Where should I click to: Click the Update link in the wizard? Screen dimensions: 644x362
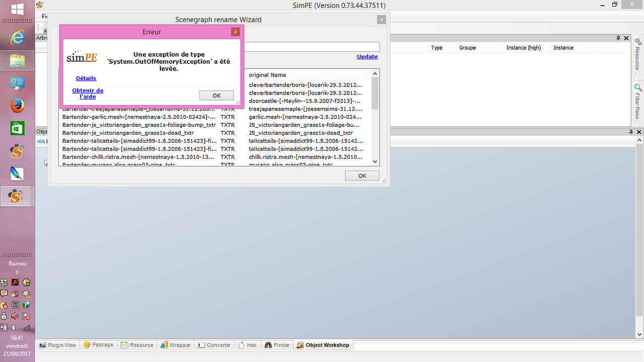tap(367, 57)
